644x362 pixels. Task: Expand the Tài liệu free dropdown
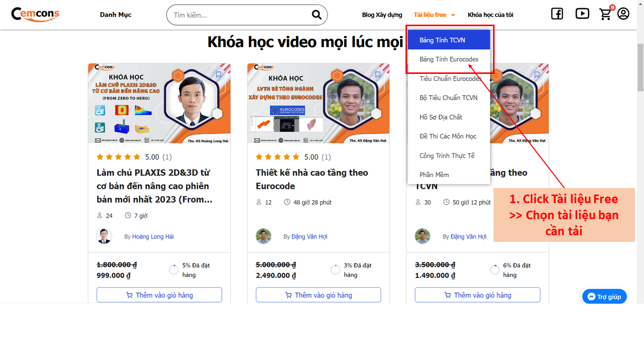pyautogui.click(x=434, y=15)
